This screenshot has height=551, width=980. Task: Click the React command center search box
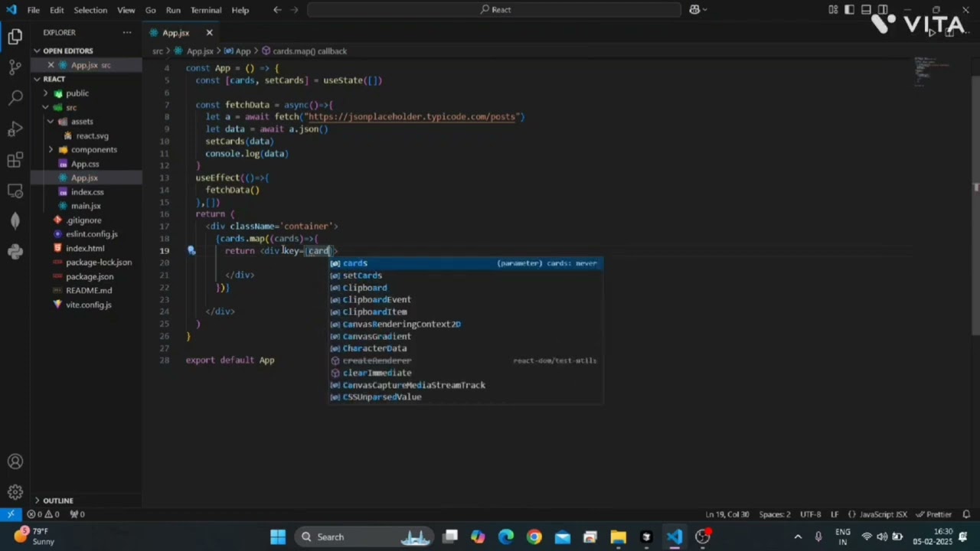(x=495, y=10)
